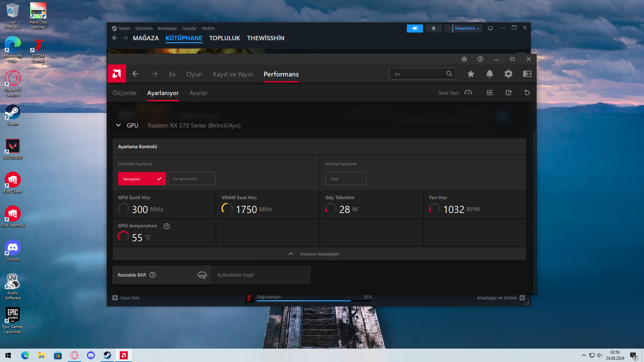Click the Doğrulanıyor download progress bar
Screen dimensions: 644x362
click(314, 300)
